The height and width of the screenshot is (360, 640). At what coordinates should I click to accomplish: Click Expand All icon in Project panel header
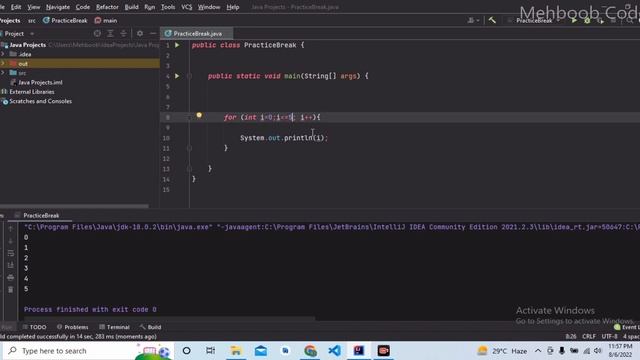click(x=110, y=33)
